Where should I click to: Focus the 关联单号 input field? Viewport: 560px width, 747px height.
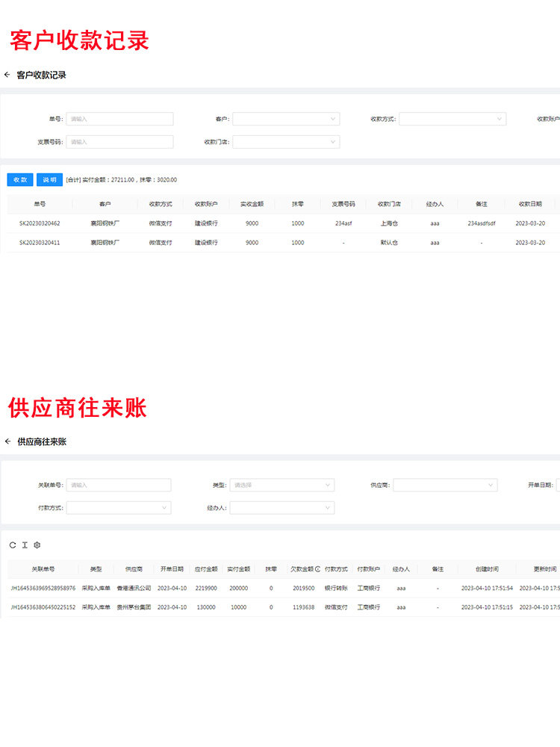(119, 485)
